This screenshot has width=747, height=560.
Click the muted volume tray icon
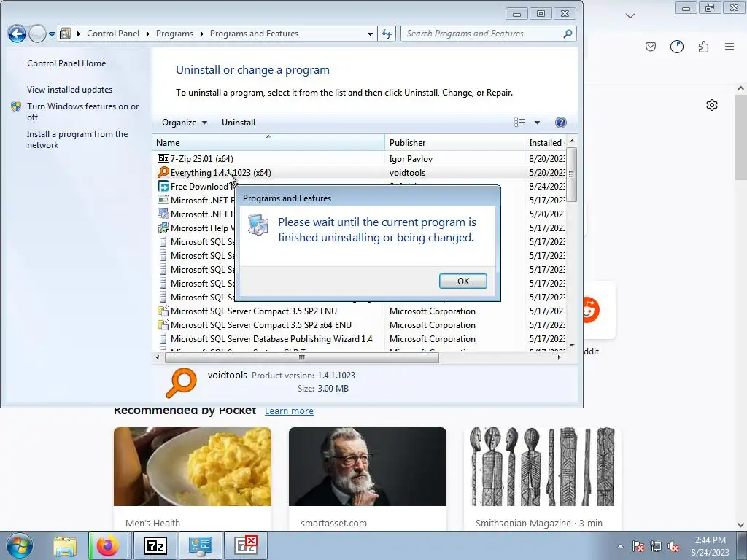(673, 547)
